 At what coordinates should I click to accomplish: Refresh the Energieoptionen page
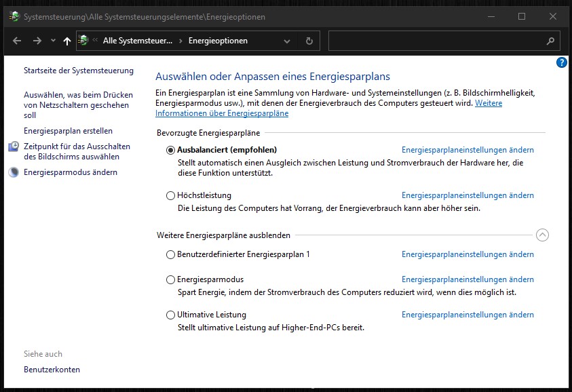tap(309, 41)
